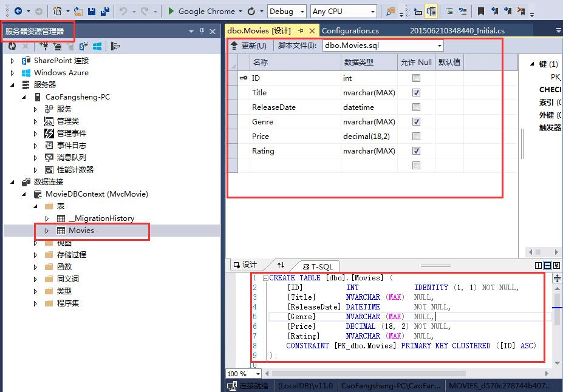Switch to the T-SQL pane tab
Screen dimensions: 563x392
point(318,265)
